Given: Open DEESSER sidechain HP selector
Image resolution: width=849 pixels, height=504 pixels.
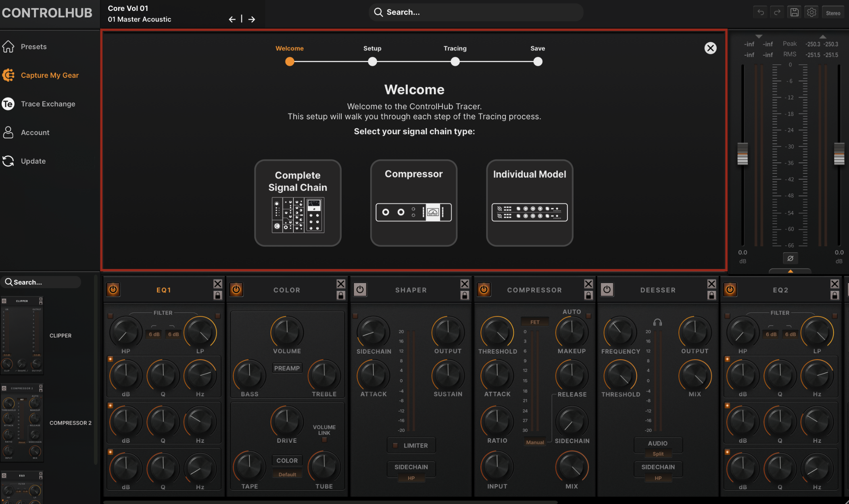Looking at the screenshot, I should click(x=658, y=478).
